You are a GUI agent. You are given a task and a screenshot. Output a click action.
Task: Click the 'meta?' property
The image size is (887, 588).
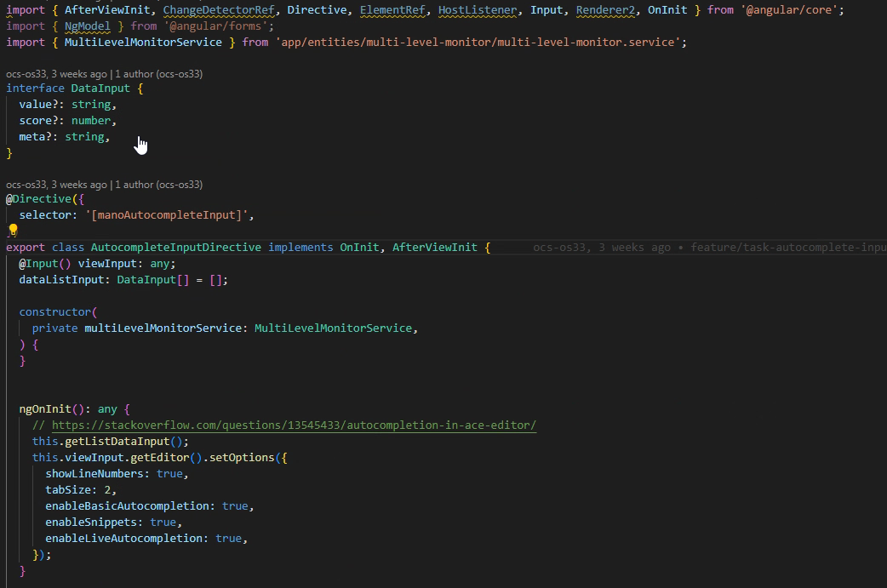coord(35,137)
